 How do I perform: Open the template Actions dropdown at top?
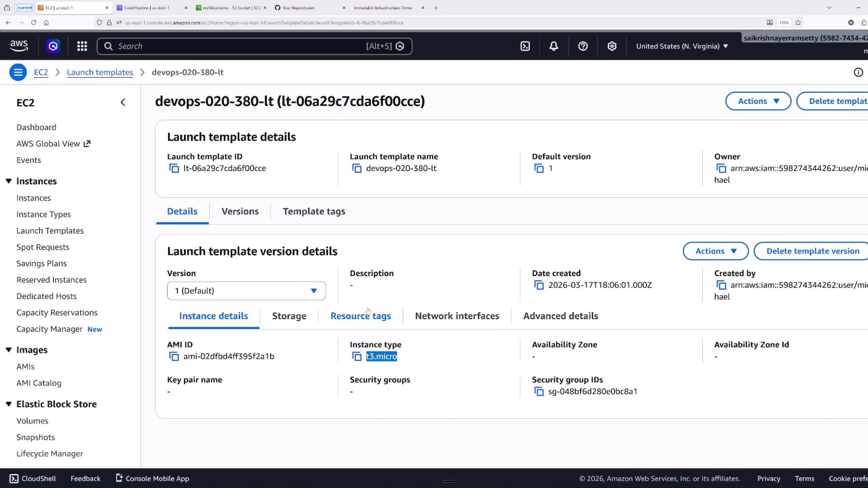coord(758,101)
